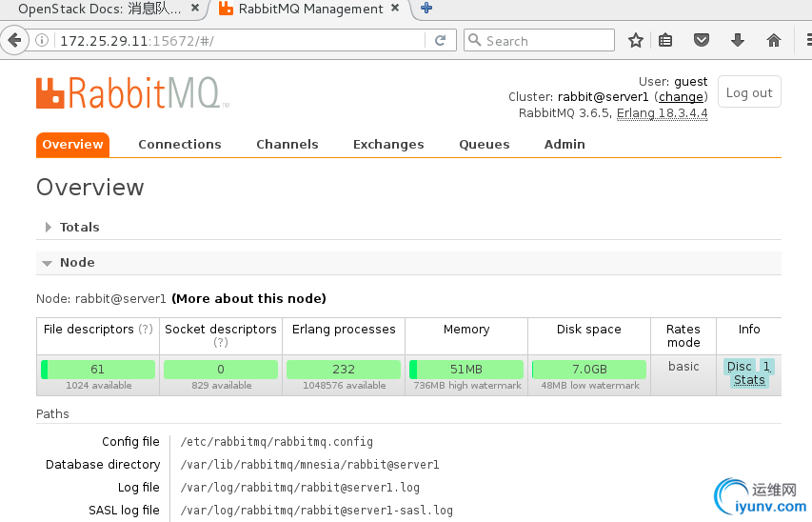Open Socket descriptors help (?) link
Image resolution: width=812 pixels, height=522 pixels.
(x=221, y=343)
